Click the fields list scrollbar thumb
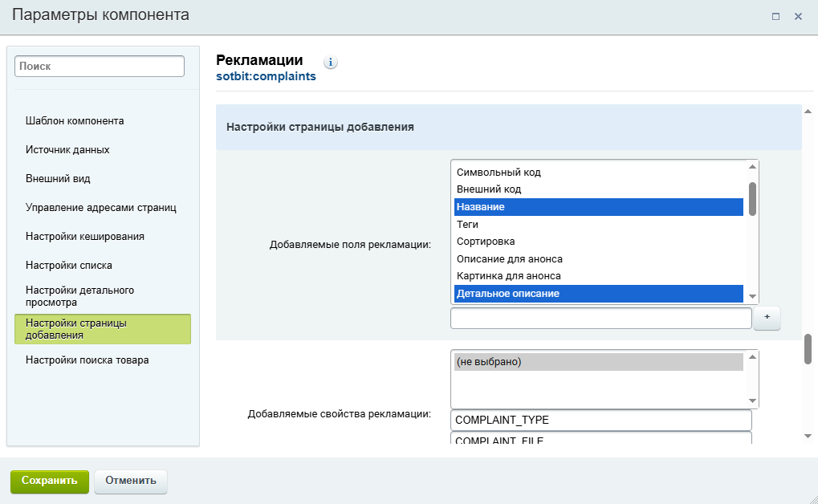 tap(752, 199)
